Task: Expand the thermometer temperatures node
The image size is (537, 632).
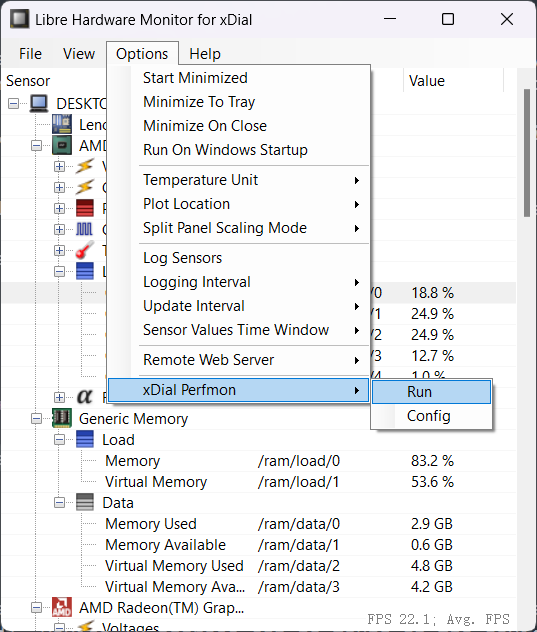Action: pos(59,250)
